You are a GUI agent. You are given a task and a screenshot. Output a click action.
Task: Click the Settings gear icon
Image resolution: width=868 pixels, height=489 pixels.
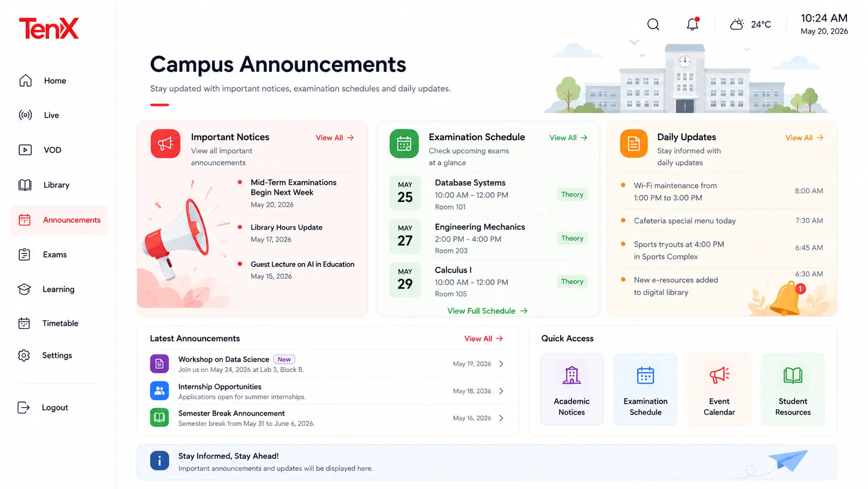click(24, 355)
